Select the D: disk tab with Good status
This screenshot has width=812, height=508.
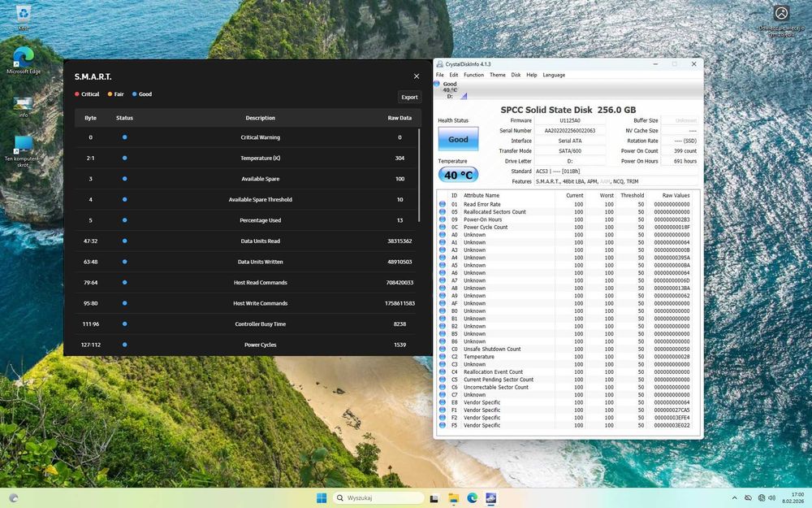[x=450, y=89]
